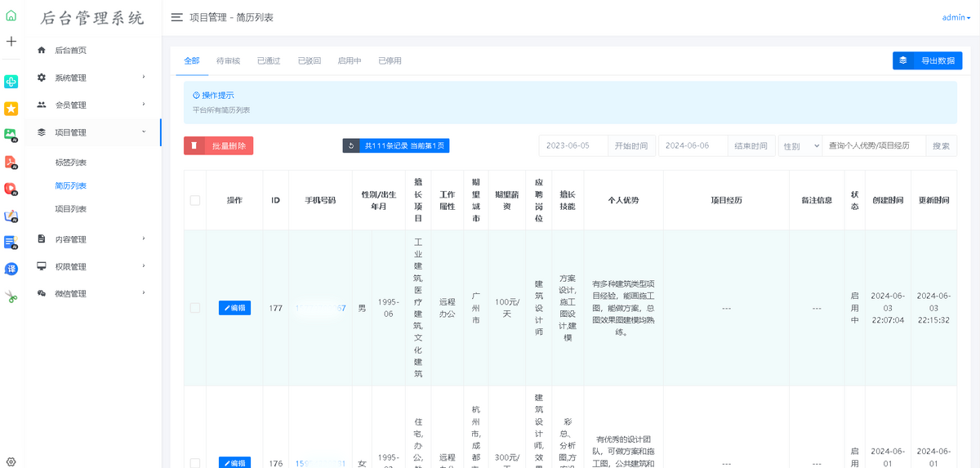This screenshot has height=468, width=980.
Task: Open the 性别 dropdown filter
Action: [800, 146]
